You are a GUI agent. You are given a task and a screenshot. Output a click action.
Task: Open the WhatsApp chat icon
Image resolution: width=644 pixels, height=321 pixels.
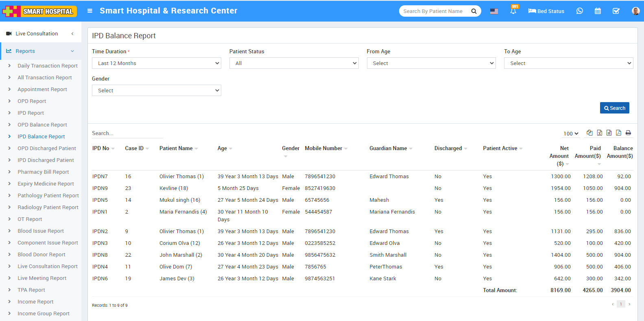tap(580, 11)
